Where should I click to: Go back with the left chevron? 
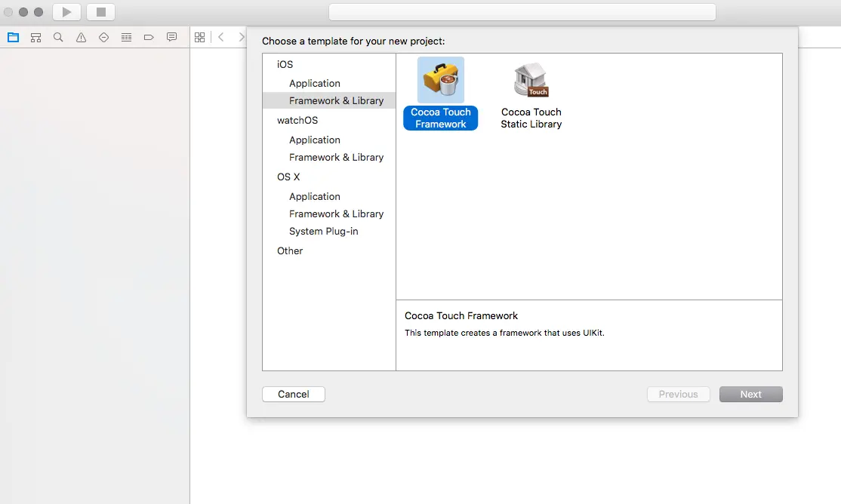click(221, 37)
